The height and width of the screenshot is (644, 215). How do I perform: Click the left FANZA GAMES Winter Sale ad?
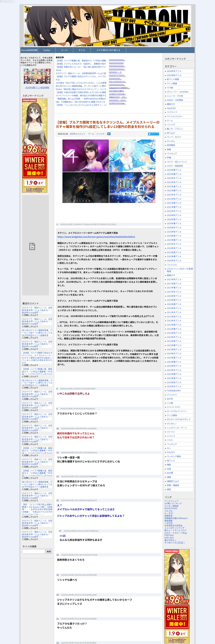click(x=34, y=145)
